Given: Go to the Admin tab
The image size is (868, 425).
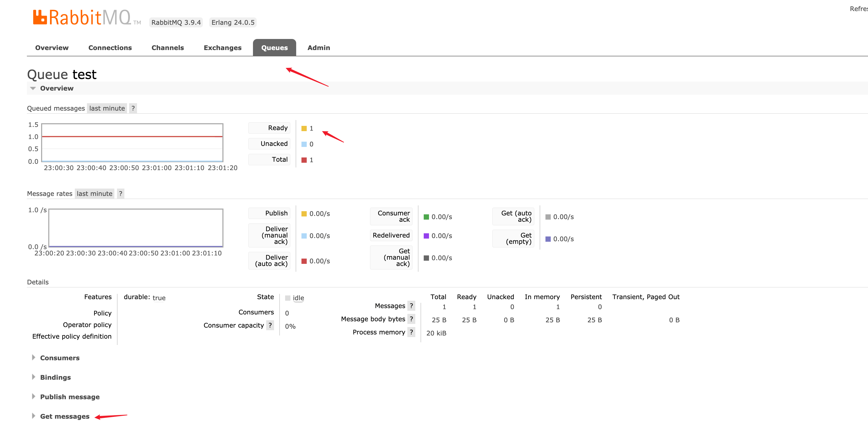Looking at the screenshot, I should tap(318, 48).
